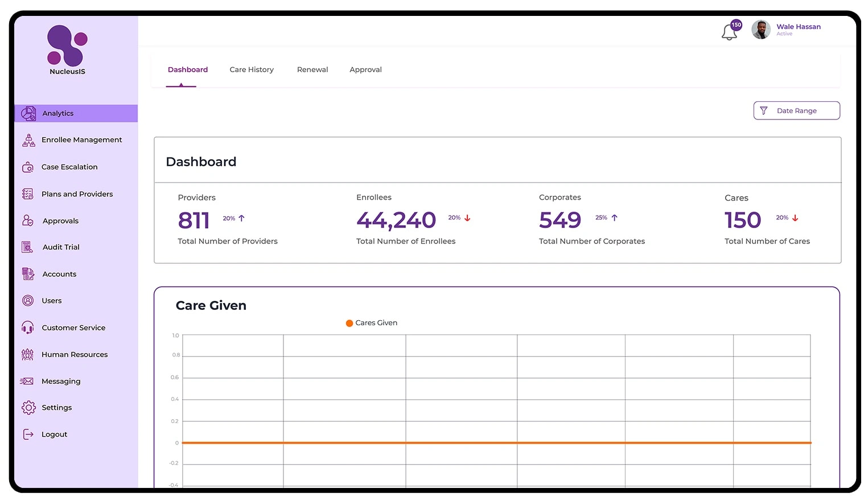The height and width of the screenshot is (501, 868).
Task: Click the Messaging envelope icon
Action: point(27,381)
